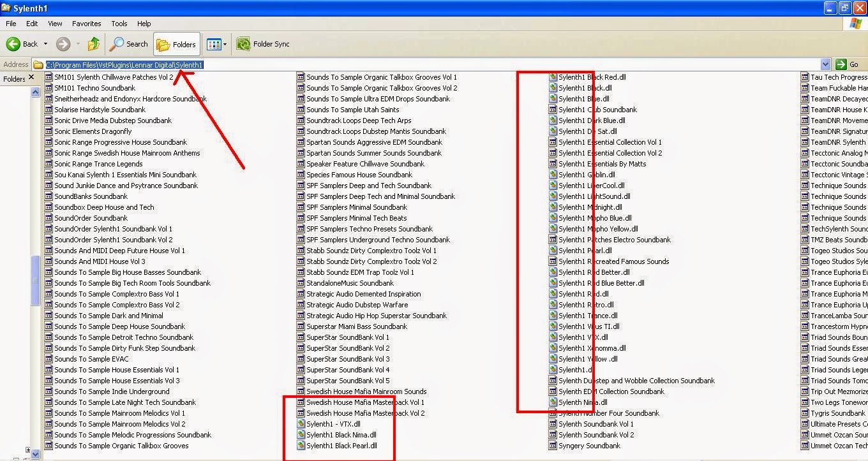Select Sonic Range Trance Legends file name
Screen dimensions: 868x461
click(98, 164)
